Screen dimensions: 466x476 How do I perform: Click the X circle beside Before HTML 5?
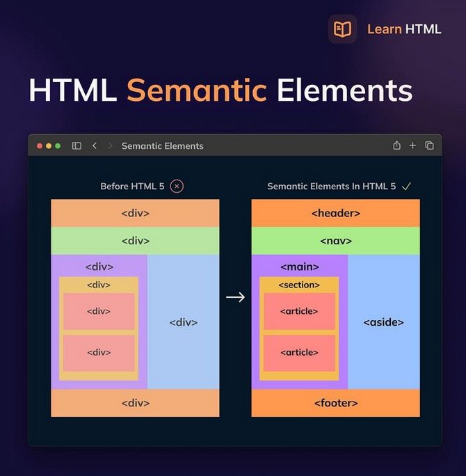click(x=177, y=186)
